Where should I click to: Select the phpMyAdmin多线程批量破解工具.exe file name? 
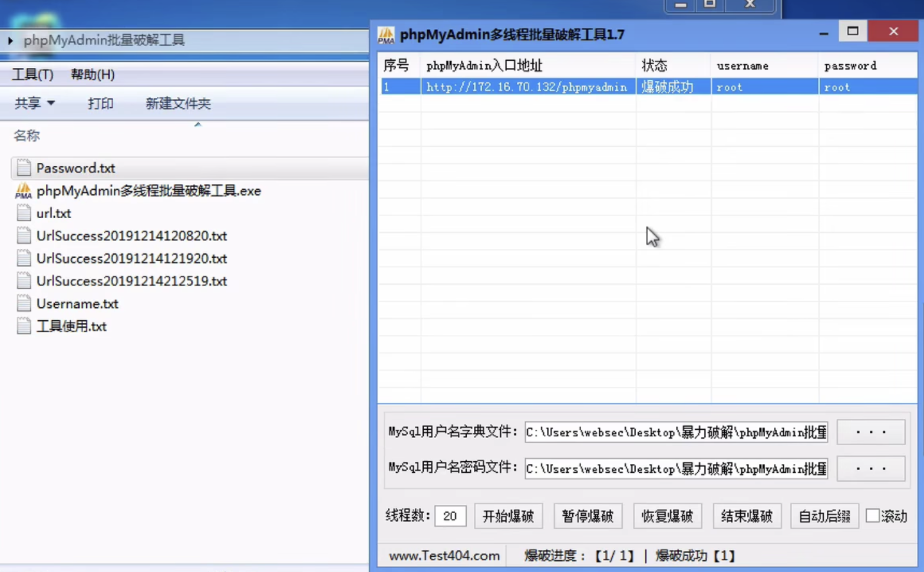pyautogui.click(x=148, y=190)
